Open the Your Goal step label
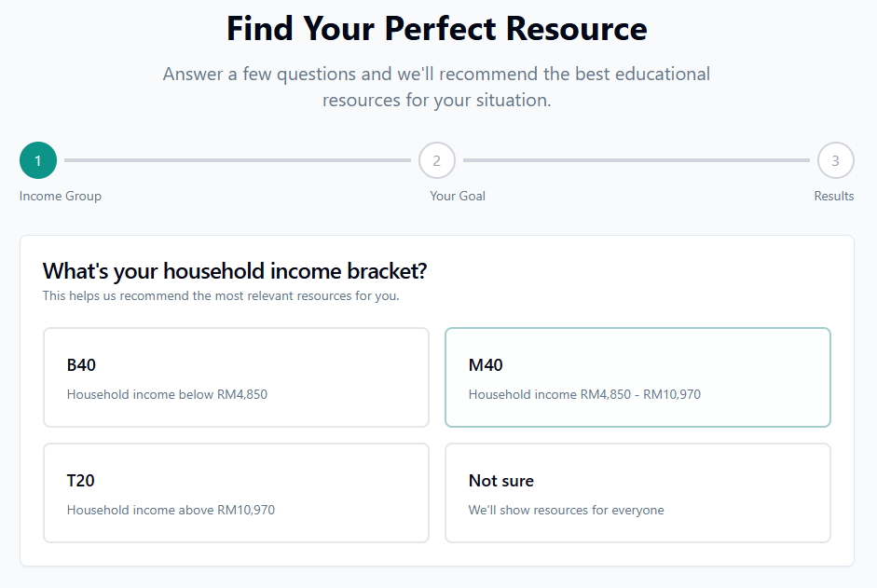This screenshot has height=588, width=877. (458, 196)
